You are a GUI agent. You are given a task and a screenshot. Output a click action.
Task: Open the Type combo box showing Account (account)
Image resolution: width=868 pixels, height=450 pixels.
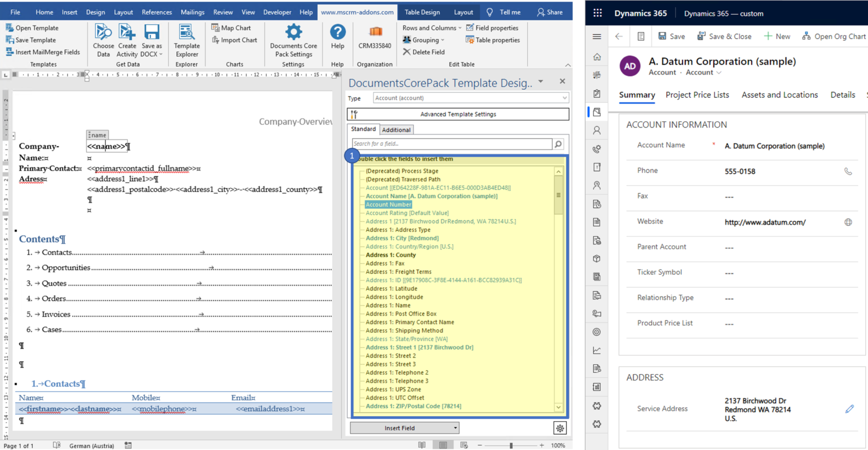click(x=468, y=98)
